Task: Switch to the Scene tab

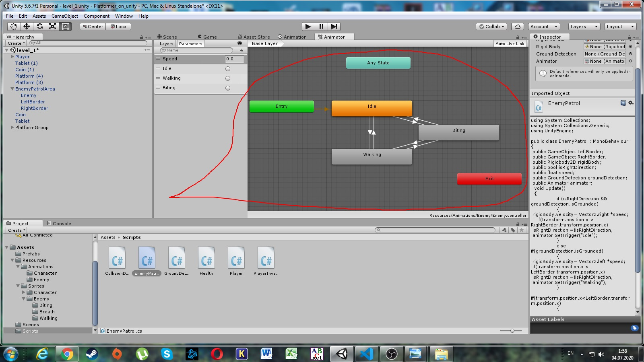Action: click(x=167, y=37)
